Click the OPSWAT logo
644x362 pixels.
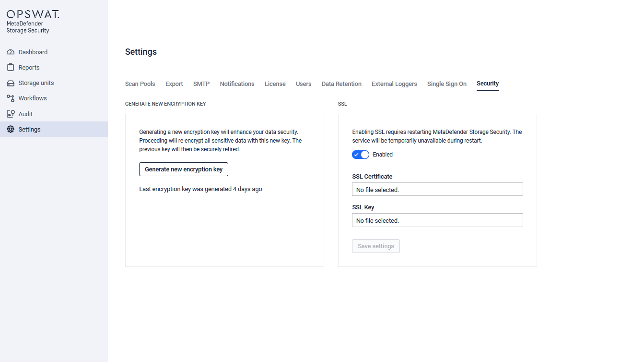point(33,14)
